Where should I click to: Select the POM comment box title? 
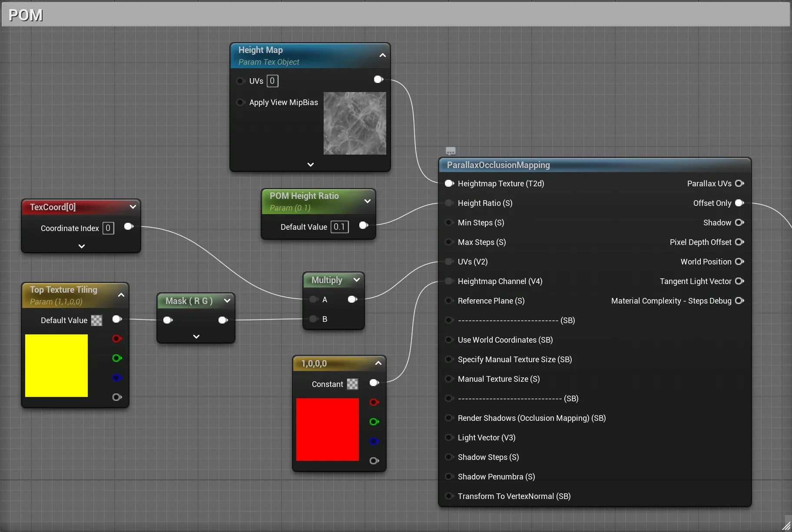(x=26, y=15)
